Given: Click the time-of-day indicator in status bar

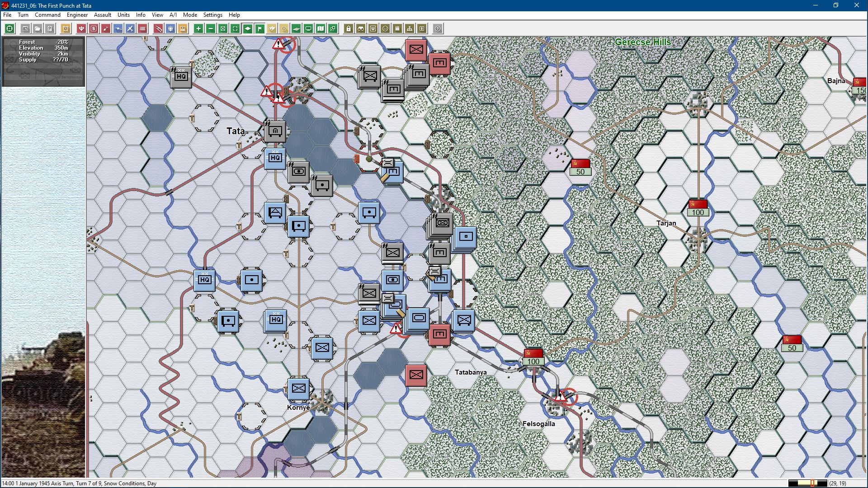Looking at the screenshot, I should 807,483.
